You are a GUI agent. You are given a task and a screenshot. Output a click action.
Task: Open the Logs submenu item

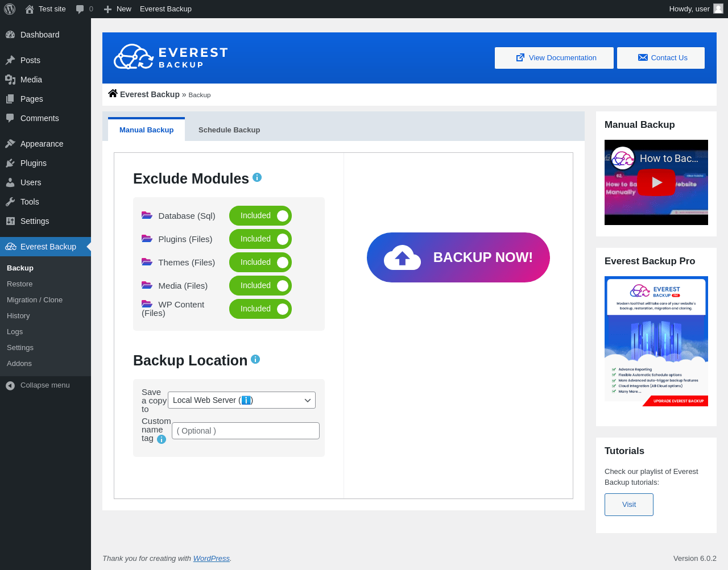pyautogui.click(x=45, y=332)
